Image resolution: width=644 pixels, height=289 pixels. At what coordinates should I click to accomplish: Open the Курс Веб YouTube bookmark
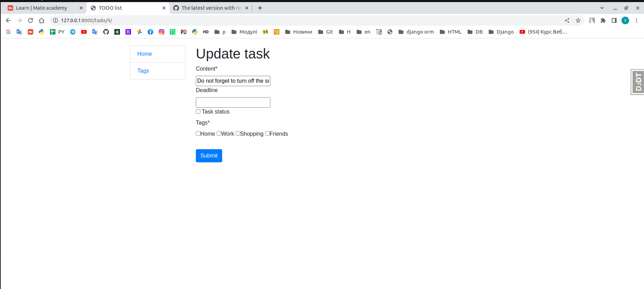[x=543, y=32]
